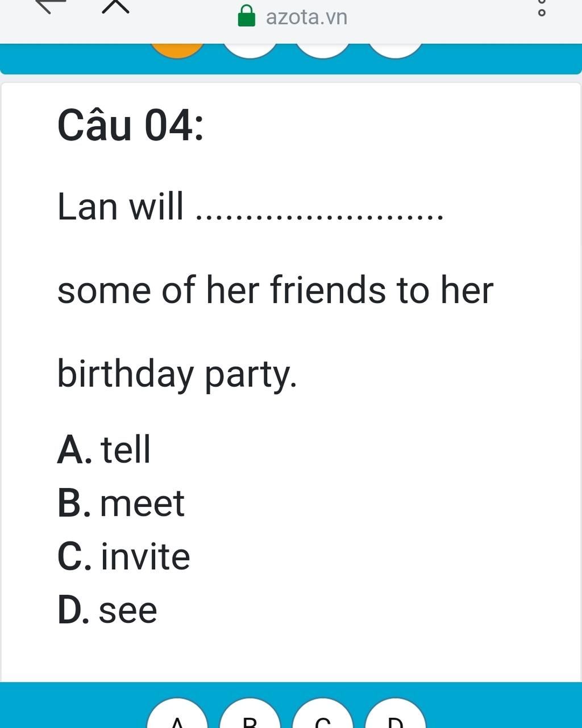Choose answer bubble B in bottom bar
Image resolution: width=582 pixels, height=728 pixels.
(250, 713)
